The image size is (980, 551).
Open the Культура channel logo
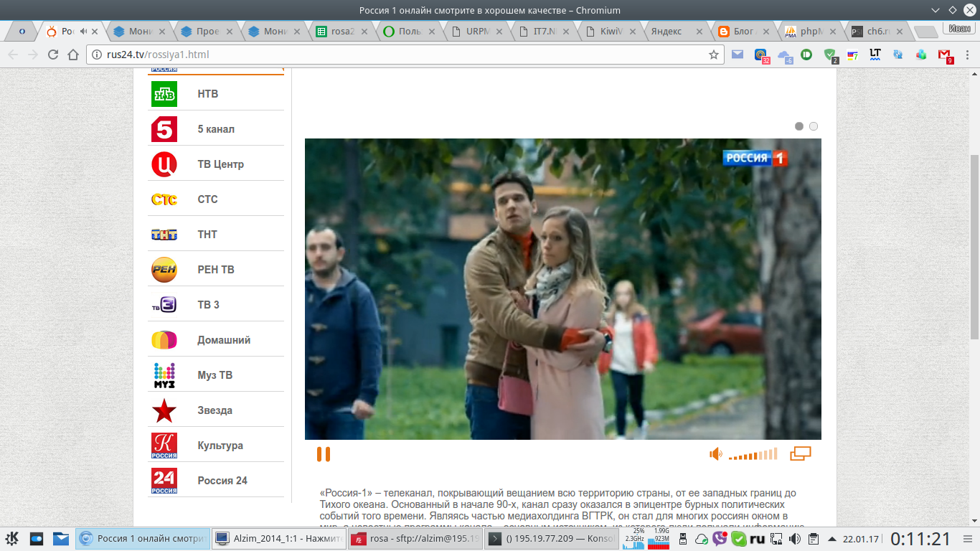pos(164,446)
